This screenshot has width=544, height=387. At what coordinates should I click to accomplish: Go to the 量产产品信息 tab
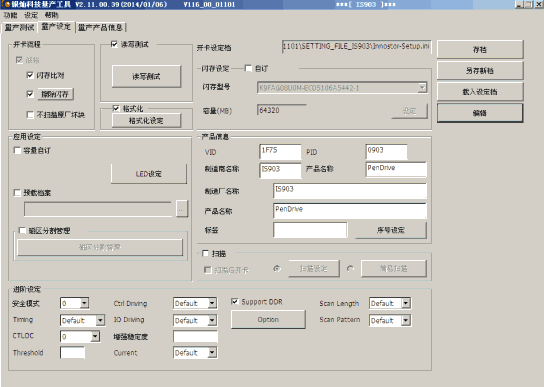[100, 28]
